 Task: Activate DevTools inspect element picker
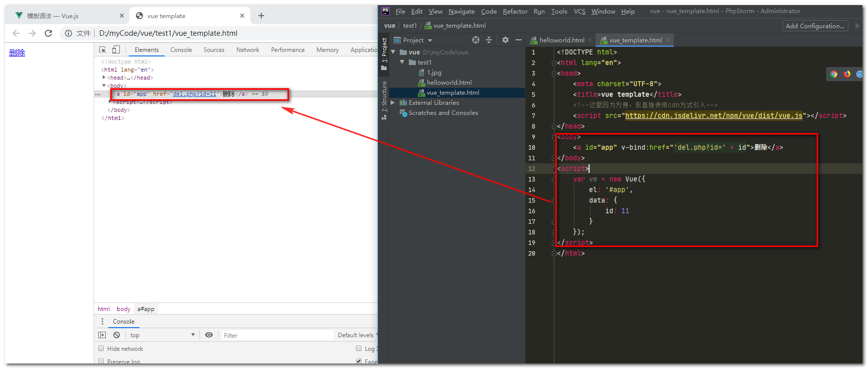pos(103,49)
